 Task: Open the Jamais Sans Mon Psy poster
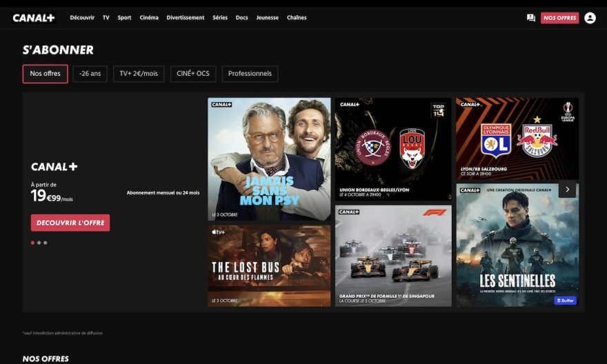(x=269, y=159)
